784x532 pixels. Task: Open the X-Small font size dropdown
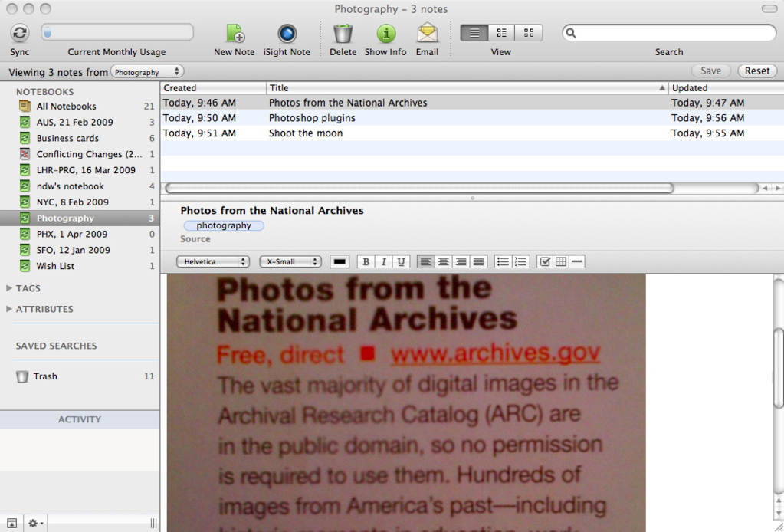tap(290, 261)
